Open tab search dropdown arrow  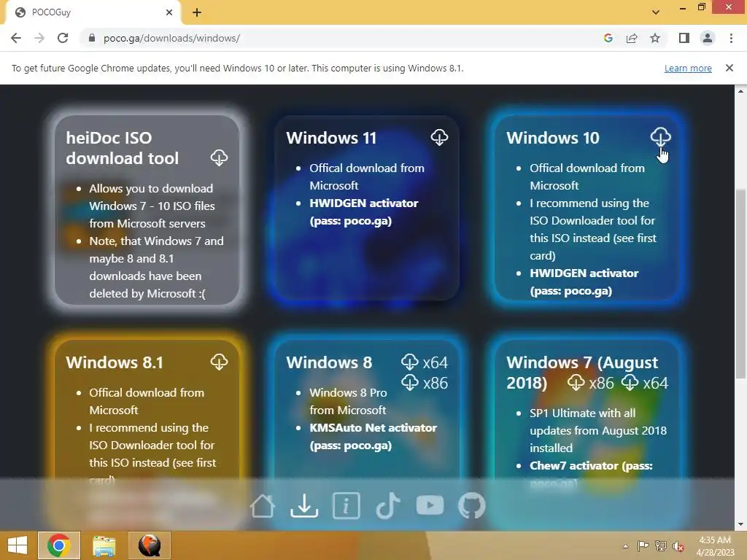point(656,12)
